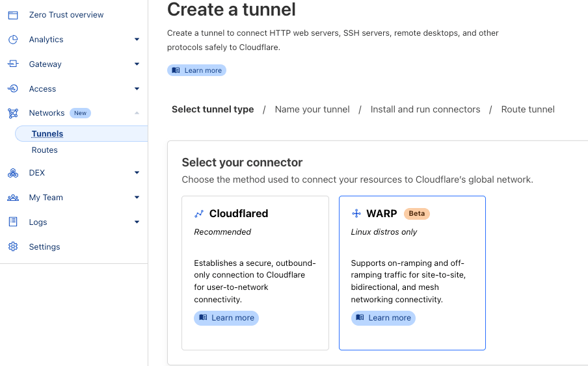Click Learn more under the page description
This screenshot has width=588, height=366.
pos(197,70)
